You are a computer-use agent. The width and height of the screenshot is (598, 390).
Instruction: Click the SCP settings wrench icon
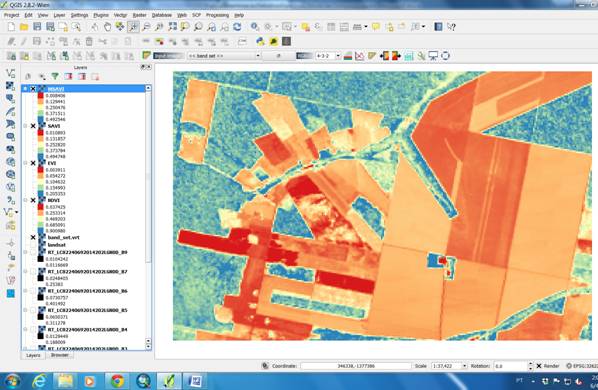421,56
